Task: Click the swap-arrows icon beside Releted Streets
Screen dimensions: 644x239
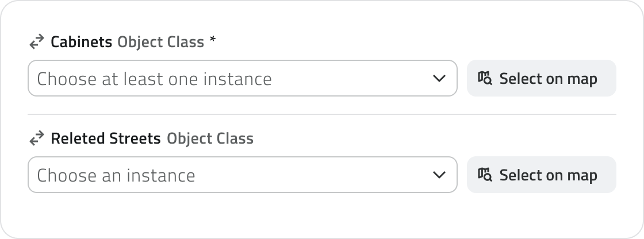Action: click(37, 138)
